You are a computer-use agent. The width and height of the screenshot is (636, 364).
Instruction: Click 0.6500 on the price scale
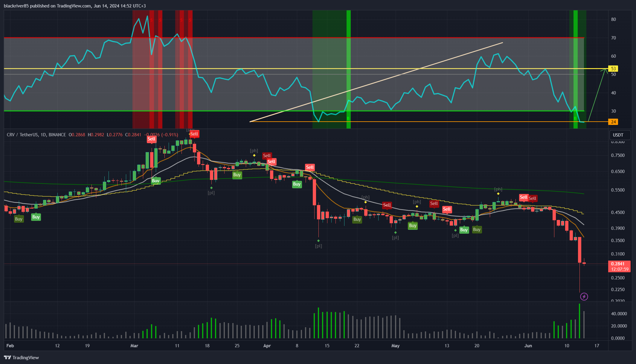(618, 172)
